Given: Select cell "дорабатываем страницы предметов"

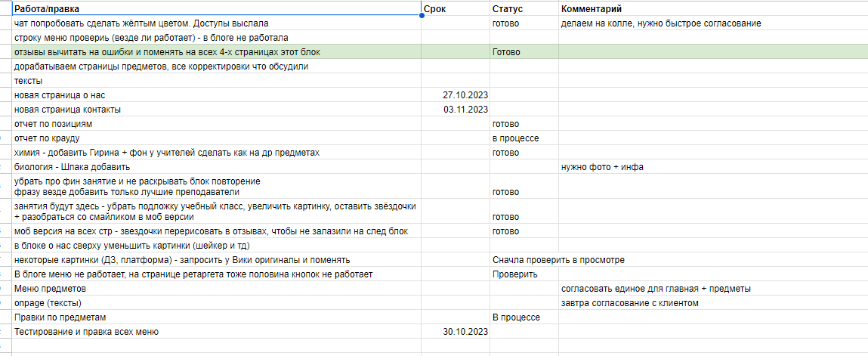Looking at the screenshot, I should tap(217, 67).
